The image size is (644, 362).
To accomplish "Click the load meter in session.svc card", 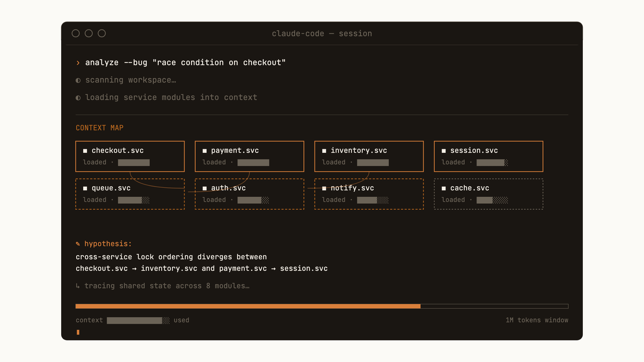I will pyautogui.click(x=492, y=162).
